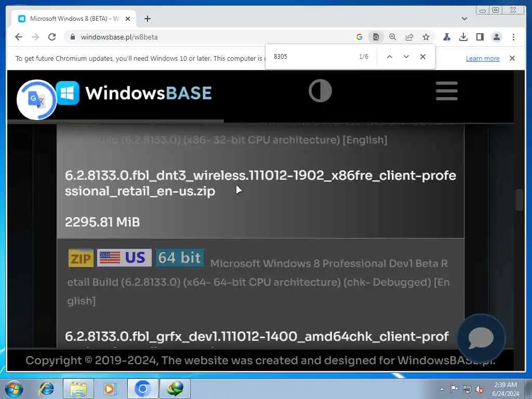Open Windows Media Player from taskbar
The image size is (532, 399).
click(x=109, y=389)
